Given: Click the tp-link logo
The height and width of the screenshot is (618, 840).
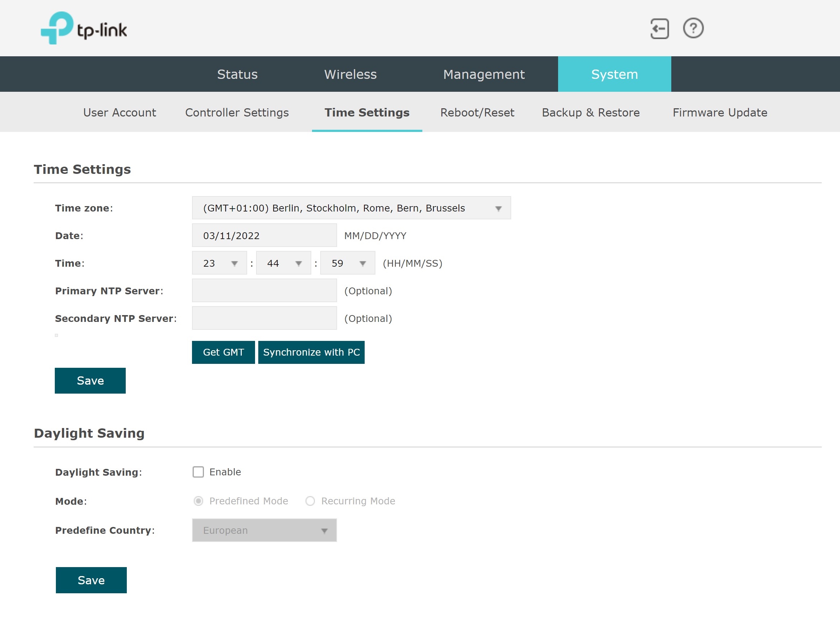Looking at the screenshot, I should click(x=84, y=28).
